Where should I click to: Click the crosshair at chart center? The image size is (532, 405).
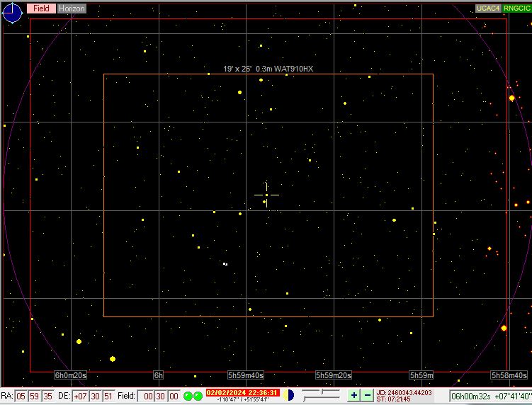tap(266, 195)
